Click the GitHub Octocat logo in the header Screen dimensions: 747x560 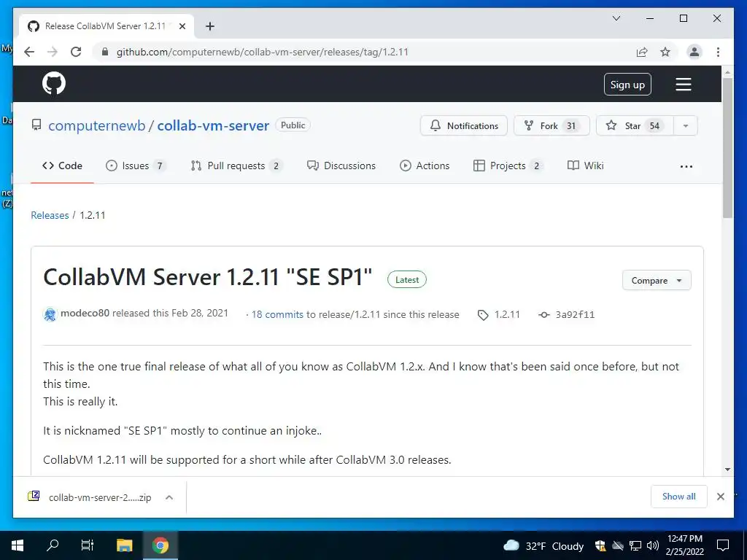[54, 84]
